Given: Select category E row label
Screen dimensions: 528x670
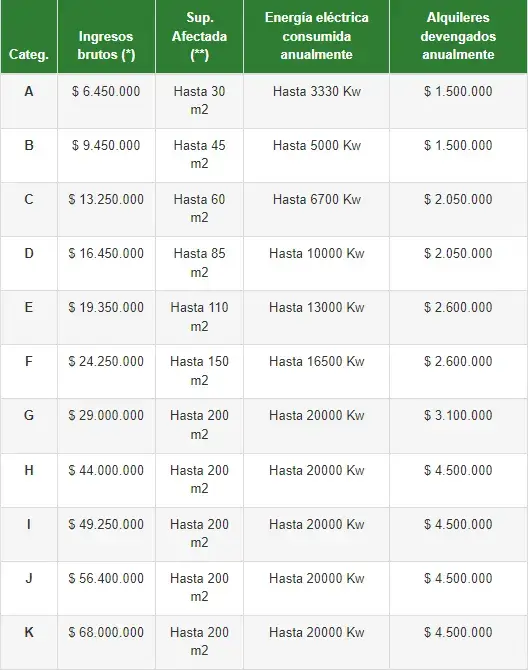Looking at the screenshot, I should point(29,307).
